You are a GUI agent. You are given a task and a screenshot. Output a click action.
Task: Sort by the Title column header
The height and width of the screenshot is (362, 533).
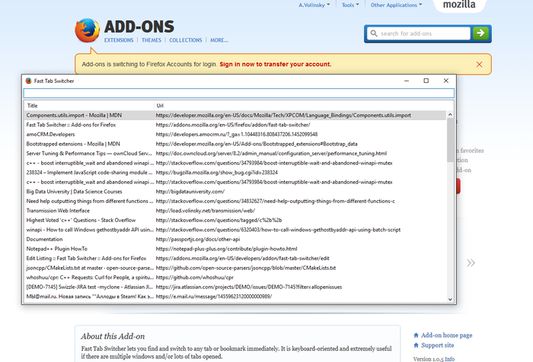(88, 106)
